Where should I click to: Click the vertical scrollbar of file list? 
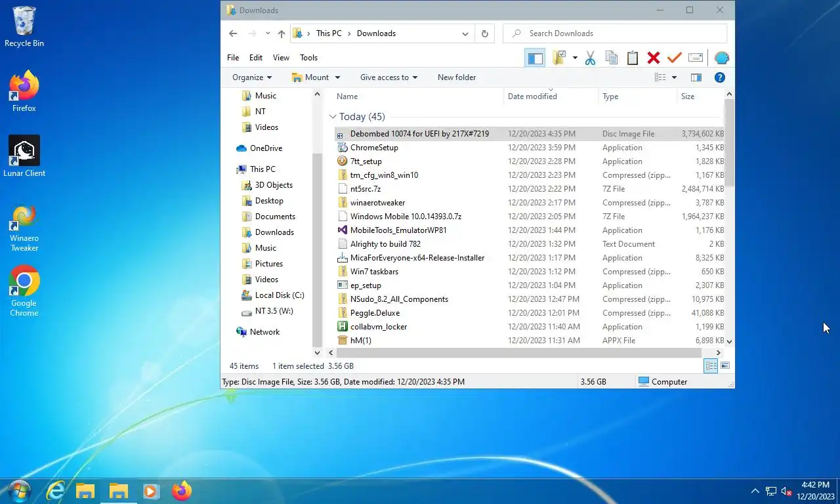pos(729,142)
